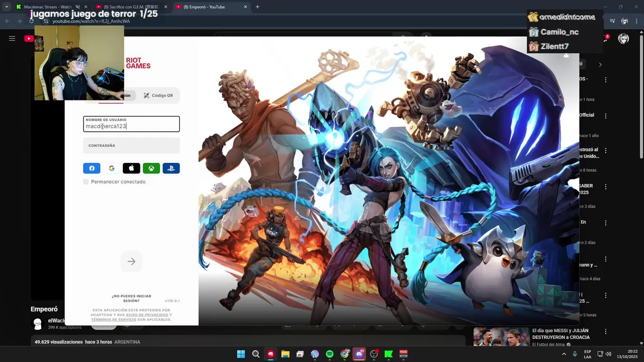This screenshot has height=362, width=644.
Task: Click the Empeoró video title
Action: (44, 309)
